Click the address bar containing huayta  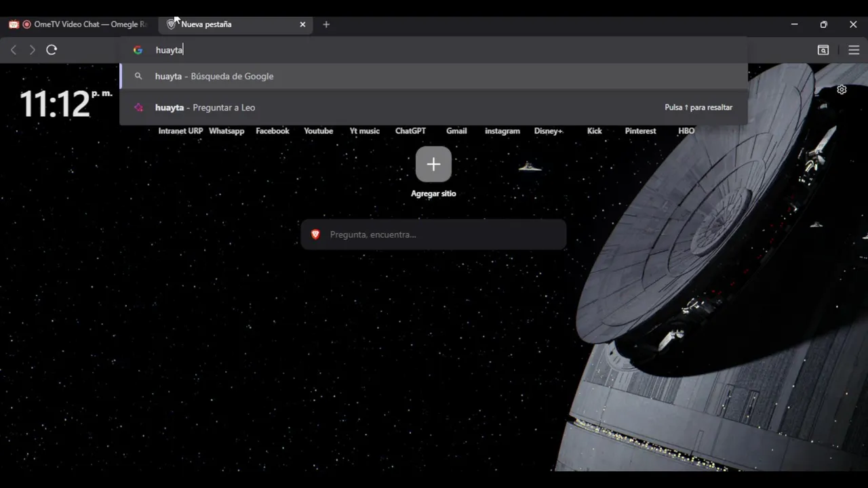tap(434, 50)
